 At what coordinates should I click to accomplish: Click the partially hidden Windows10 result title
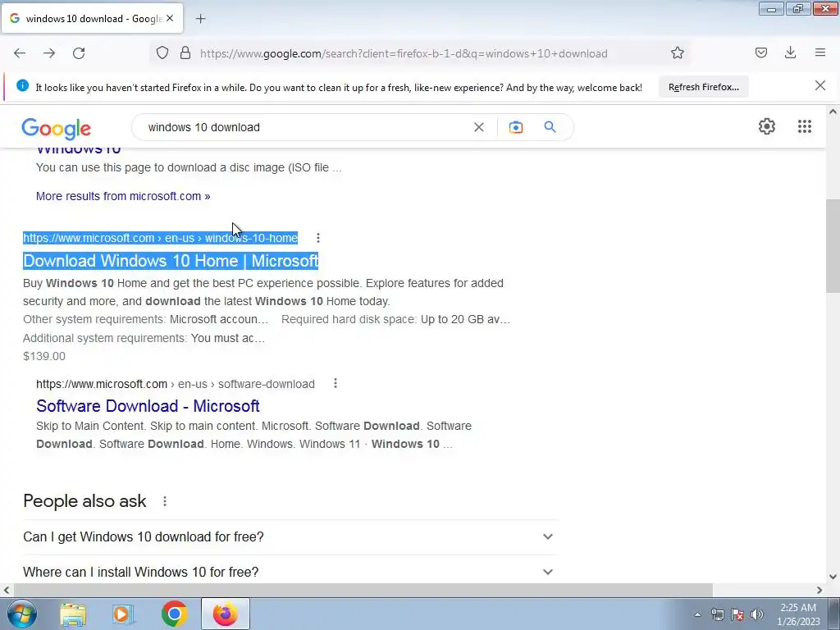pos(78,150)
